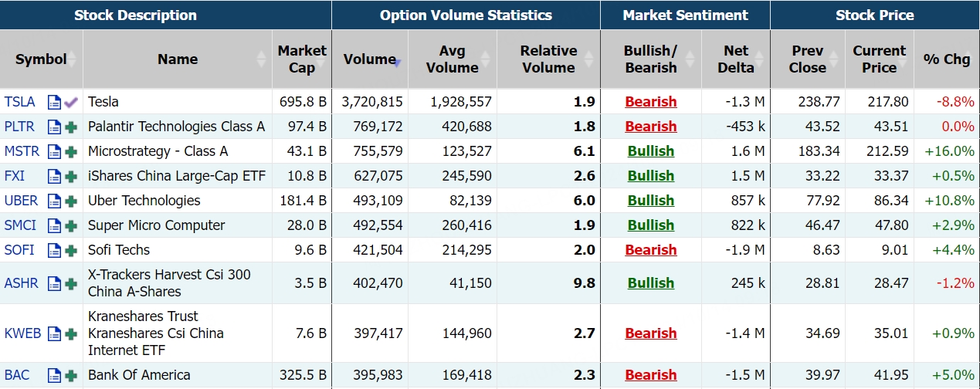980x389 pixels.
Task: Toggle the purple checkmark on the TSLA row
Action: (71, 102)
